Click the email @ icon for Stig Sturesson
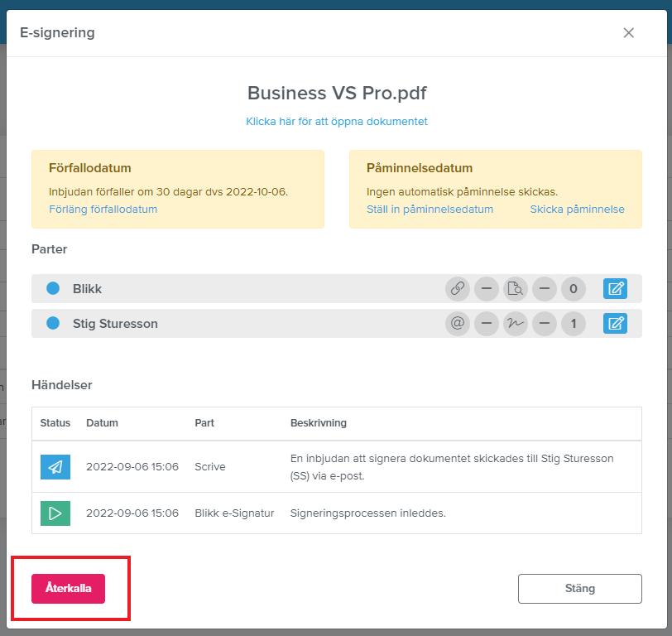Image resolution: width=672 pixels, height=636 pixels. click(x=458, y=323)
